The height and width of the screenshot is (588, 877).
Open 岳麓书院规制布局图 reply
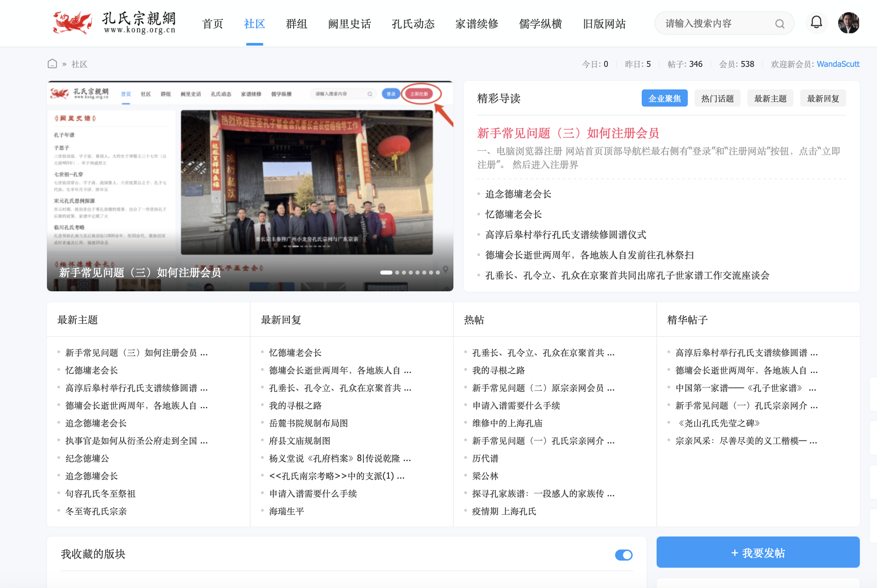pyautogui.click(x=308, y=423)
